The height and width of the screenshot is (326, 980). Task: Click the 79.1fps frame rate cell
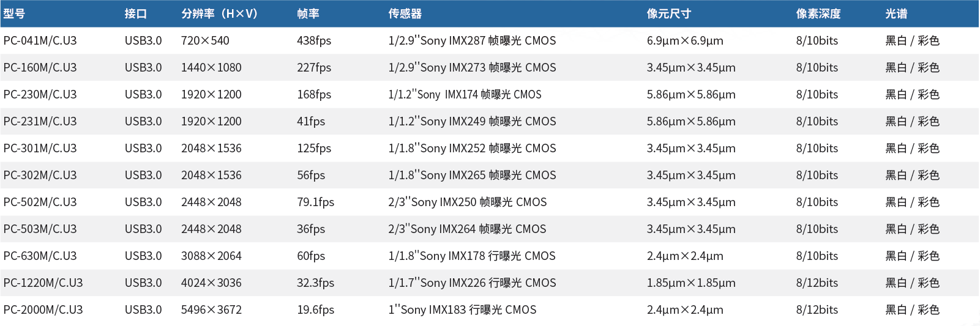point(315,202)
